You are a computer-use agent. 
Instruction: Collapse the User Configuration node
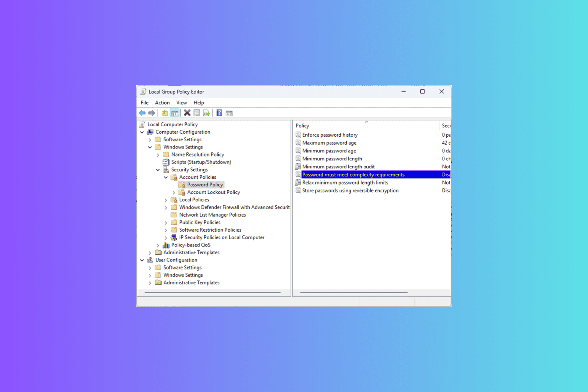pyautogui.click(x=142, y=260)
